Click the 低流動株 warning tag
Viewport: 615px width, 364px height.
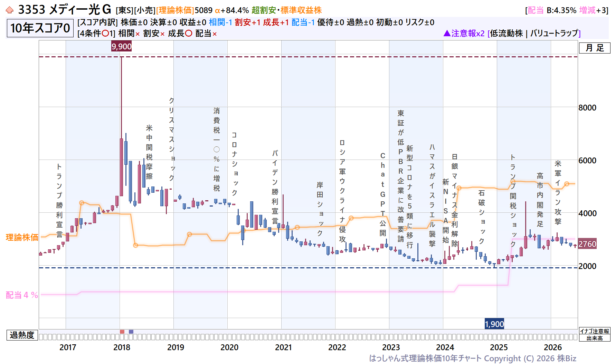point(507,33)
